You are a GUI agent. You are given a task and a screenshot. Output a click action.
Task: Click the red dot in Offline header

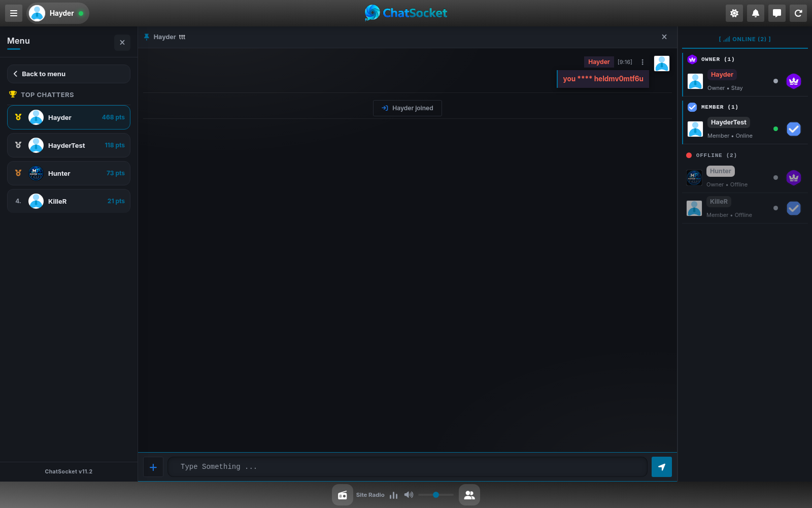[689, 155]
